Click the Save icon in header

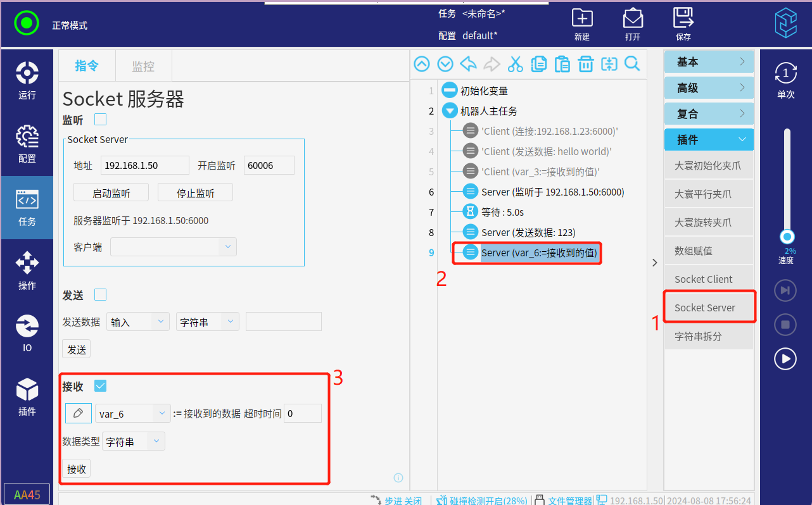pyautogui.click(x=683, y=25)
